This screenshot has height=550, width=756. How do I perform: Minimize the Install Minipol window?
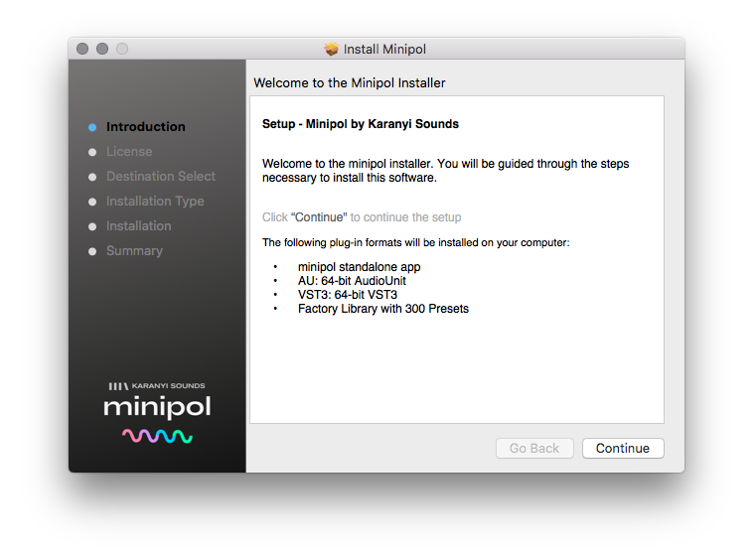pos(102,49)
